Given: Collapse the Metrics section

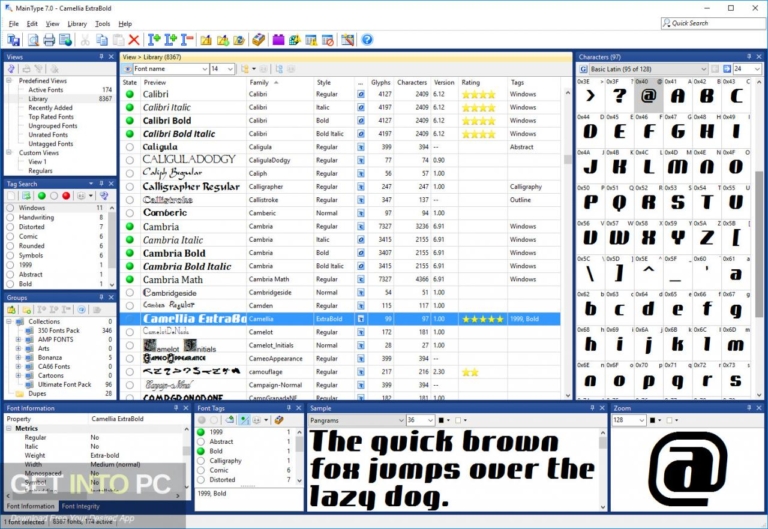Looking at the screenshot, I should point(9,429).
